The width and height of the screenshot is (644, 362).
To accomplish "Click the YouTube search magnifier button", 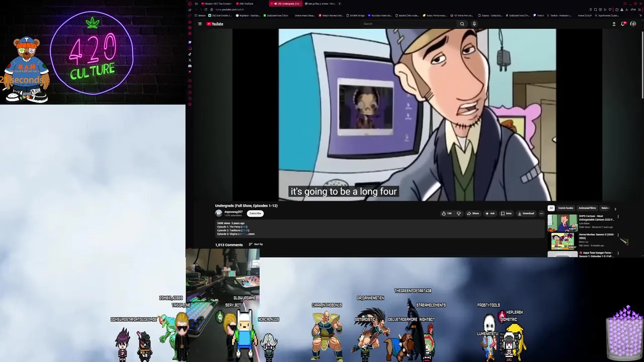I will tap(462, 24).
